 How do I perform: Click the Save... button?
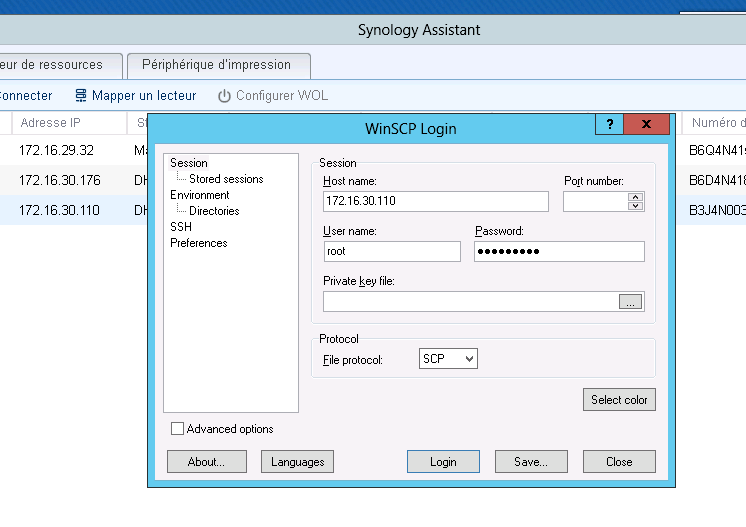coord(531,461)
